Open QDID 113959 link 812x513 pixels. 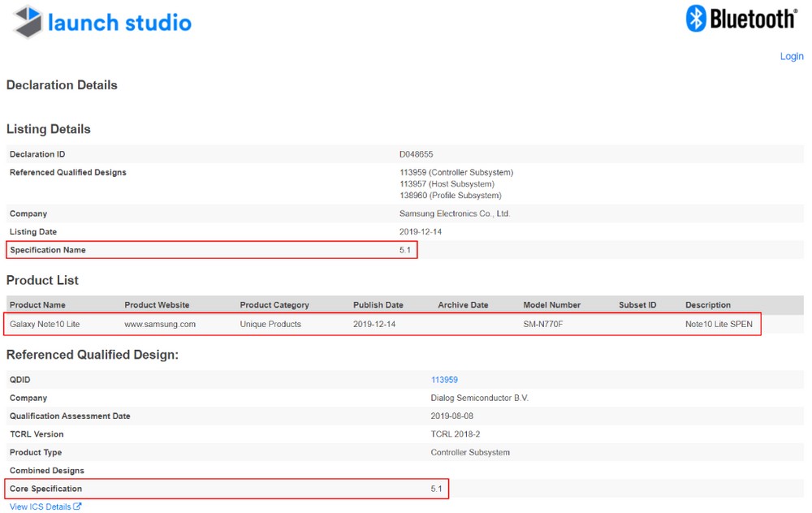444,380
